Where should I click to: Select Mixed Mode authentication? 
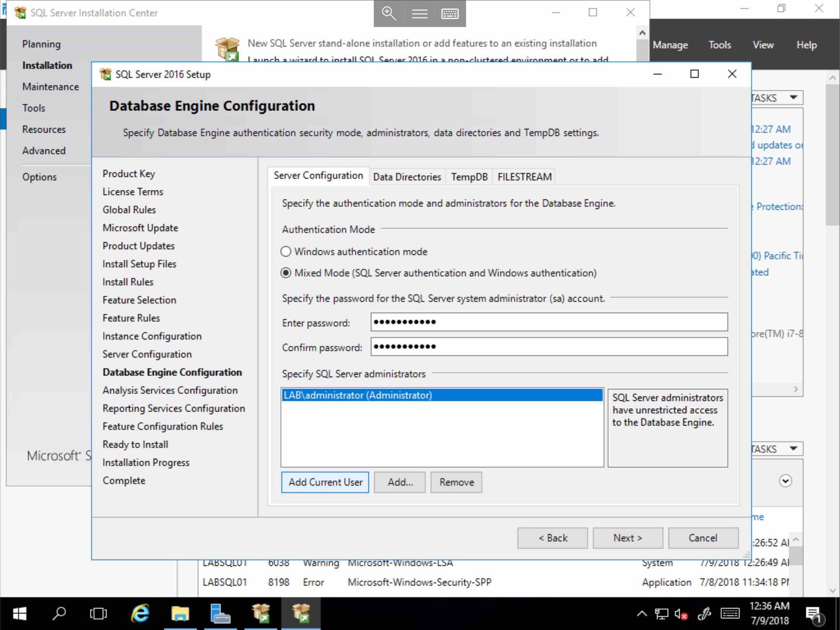(286, 273)
